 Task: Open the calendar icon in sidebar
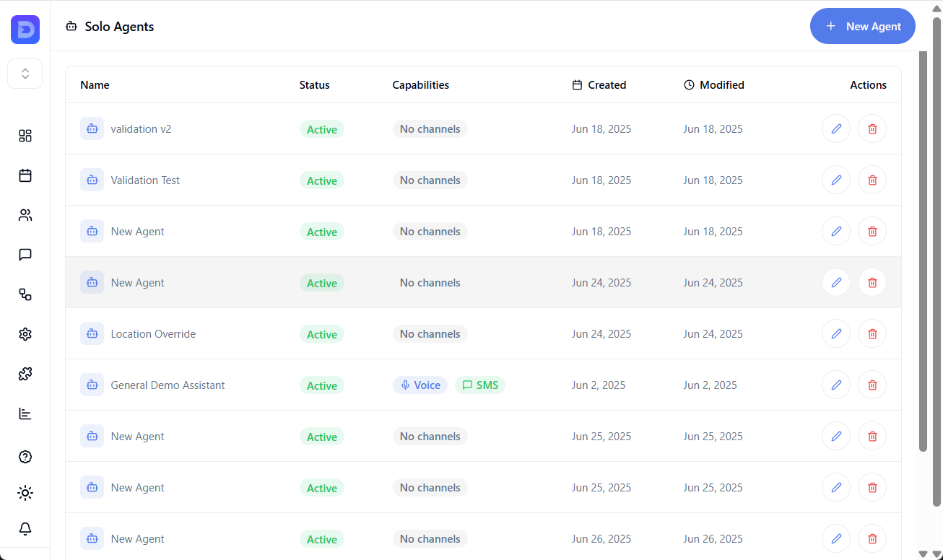[x=25, y=175]
